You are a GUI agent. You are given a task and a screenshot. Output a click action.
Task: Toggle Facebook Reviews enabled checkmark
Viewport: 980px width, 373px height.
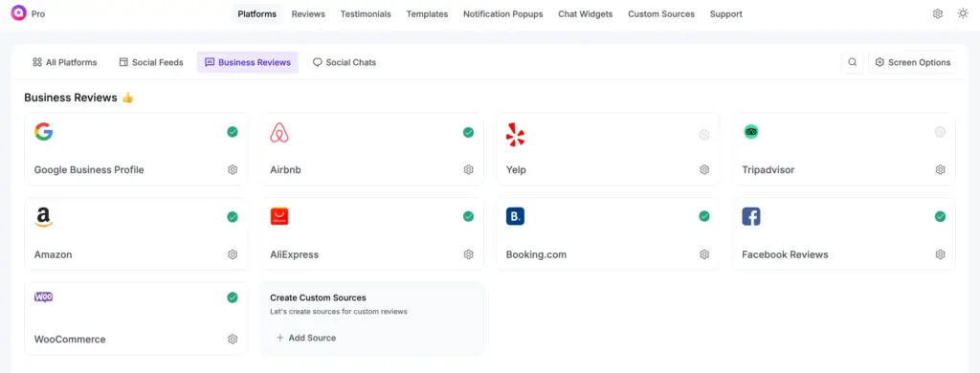tap(940, 216)
